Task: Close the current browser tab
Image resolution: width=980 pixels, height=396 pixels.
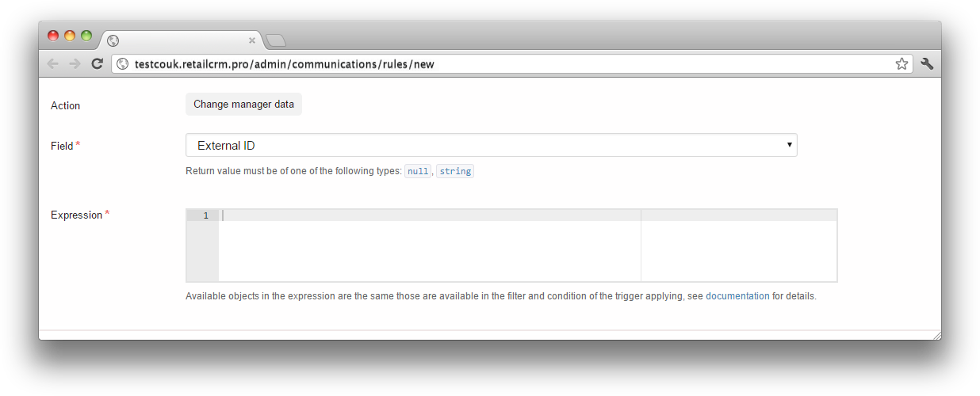Action: 252,40
